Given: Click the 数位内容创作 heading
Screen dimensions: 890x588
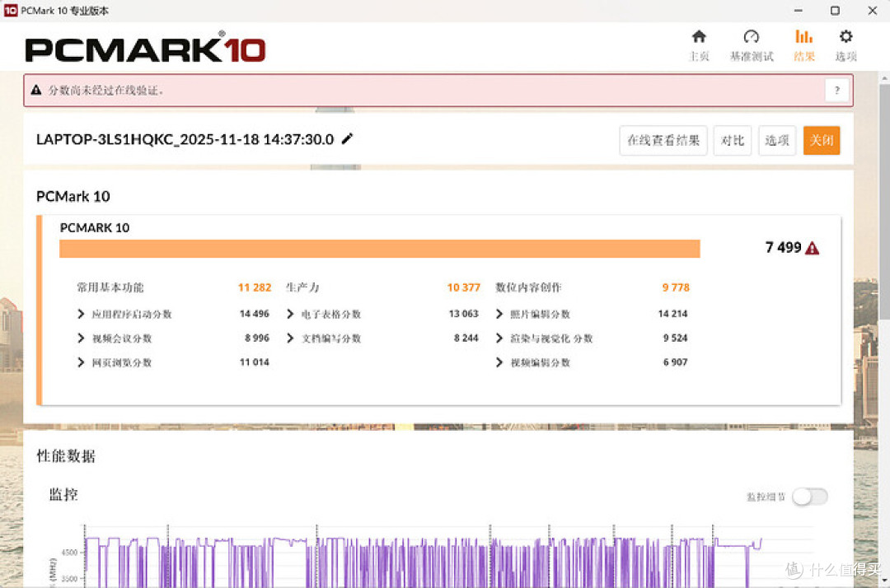Looking at the screenshot, I should [x=528, y=287].
